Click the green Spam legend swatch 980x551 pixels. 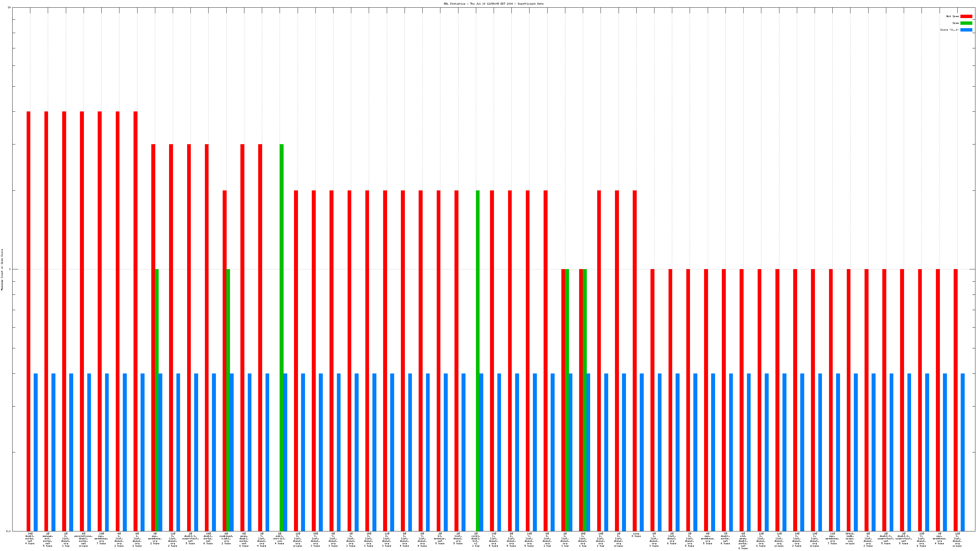tap(966, 23)
